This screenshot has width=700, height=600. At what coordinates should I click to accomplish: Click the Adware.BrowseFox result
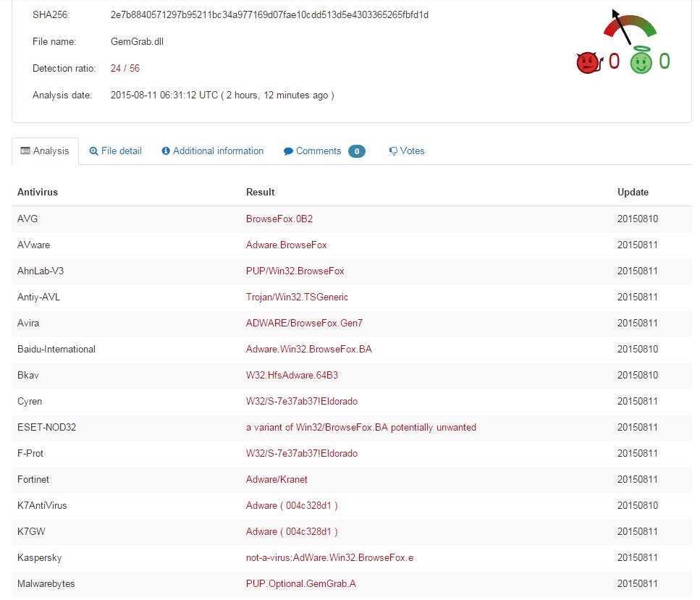click(286, 245)
